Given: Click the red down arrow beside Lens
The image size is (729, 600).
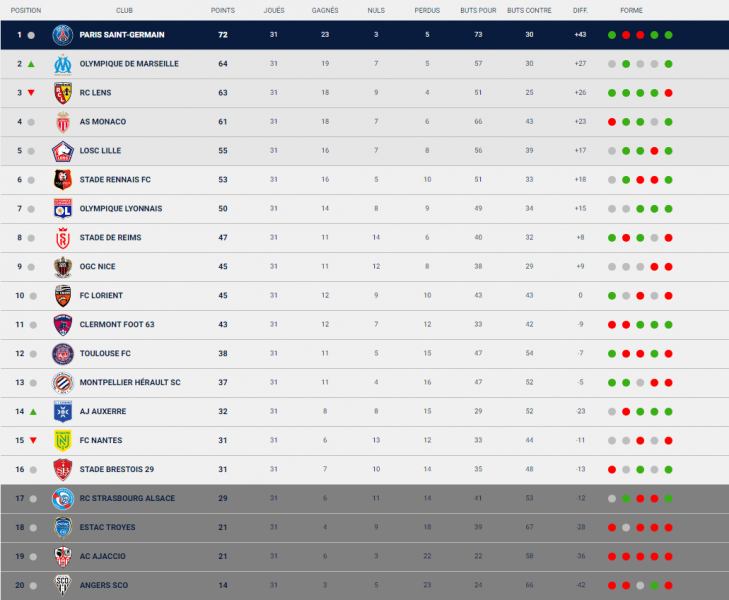Looking at the screenshot, I should pos(32,93).
